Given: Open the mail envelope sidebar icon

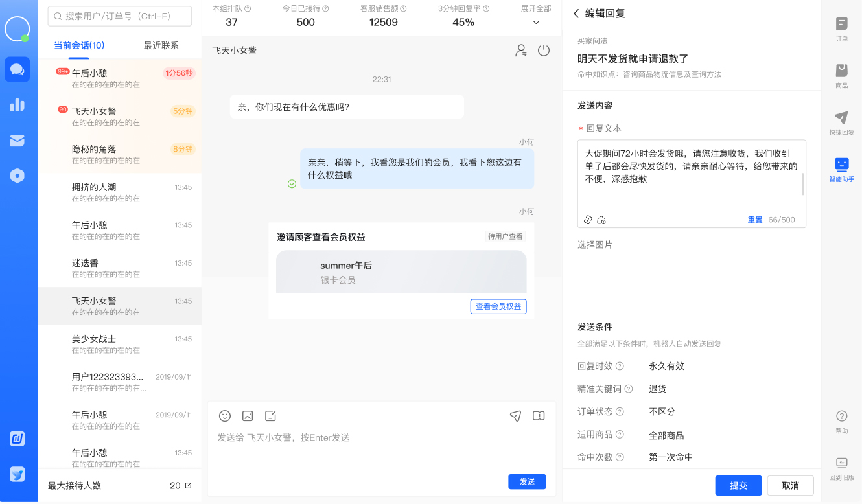Looking at the screenshot, I should (x=17, y=141).
